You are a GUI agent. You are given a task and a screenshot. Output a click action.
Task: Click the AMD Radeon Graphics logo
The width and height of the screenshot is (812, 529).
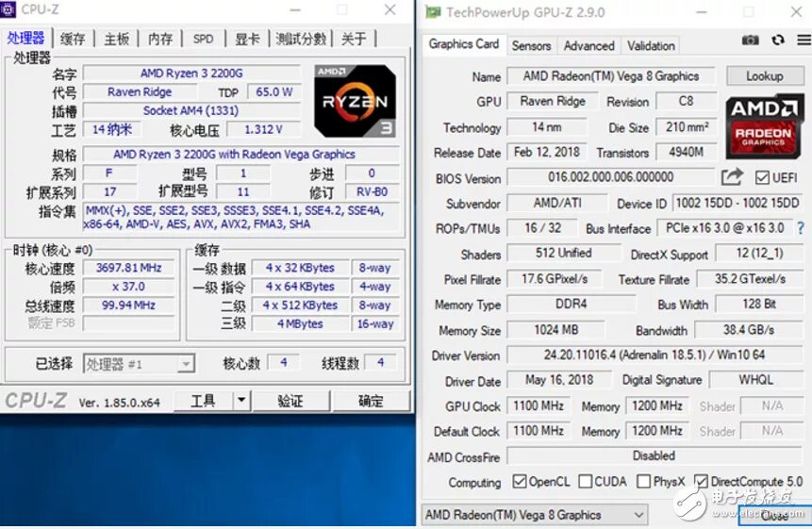tap(763, 125)
